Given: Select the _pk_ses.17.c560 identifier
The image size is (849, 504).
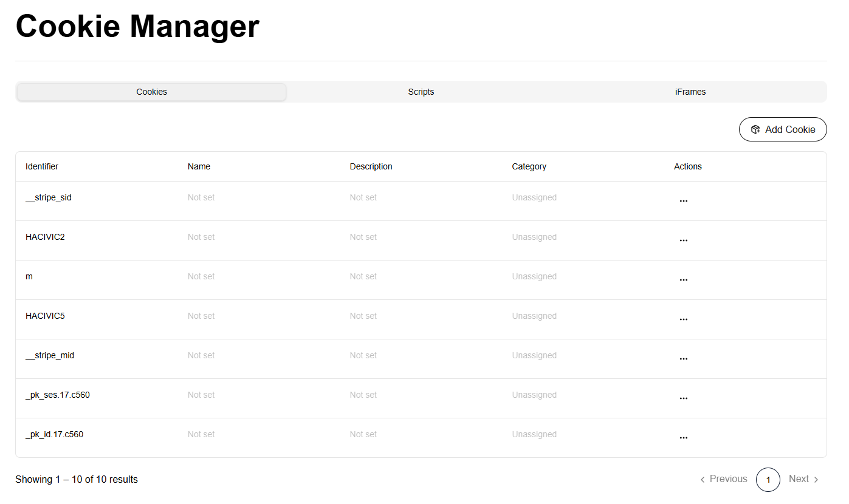Looking at the screenshot, I should (58, 395).
